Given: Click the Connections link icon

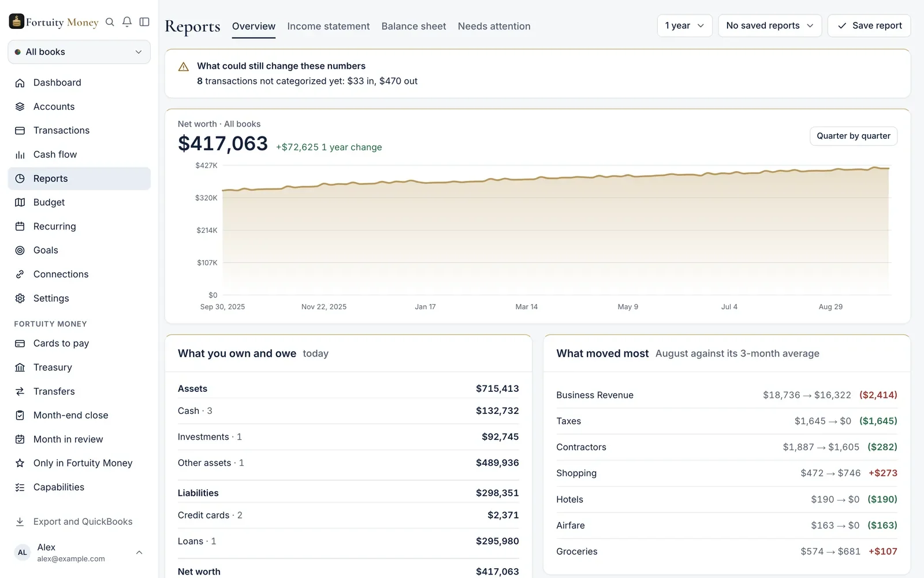Looking at the screenshot, I should (x=20, y=275).
